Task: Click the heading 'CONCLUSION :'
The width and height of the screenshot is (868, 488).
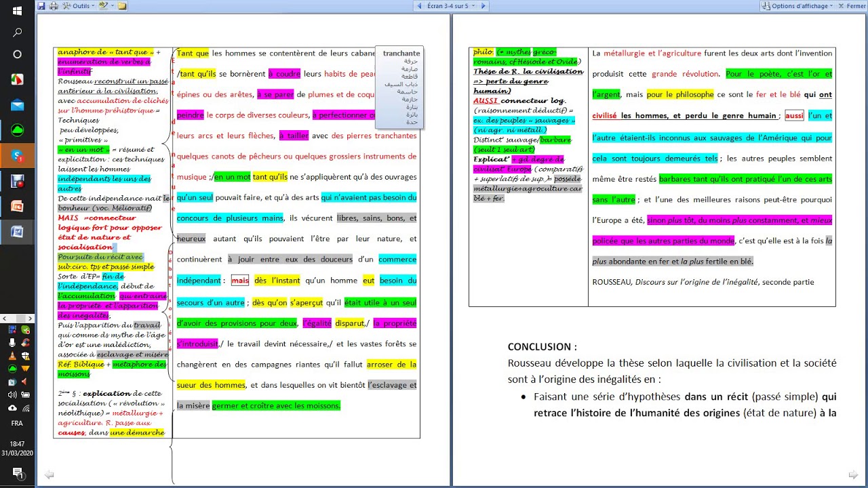Action: 542,347
